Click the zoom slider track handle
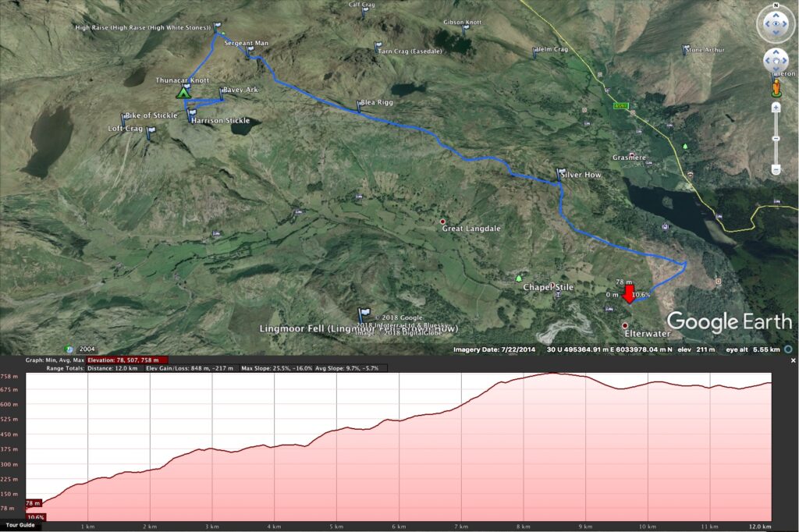Viewport: 799px width, 532px height. 776,137
